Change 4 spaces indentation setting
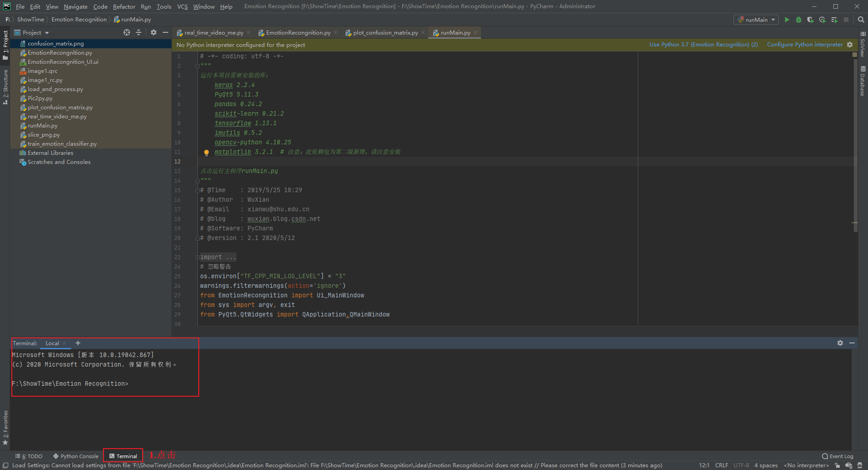Image resolution: width=868 pixels, height=470 pixels. (766, 465)
